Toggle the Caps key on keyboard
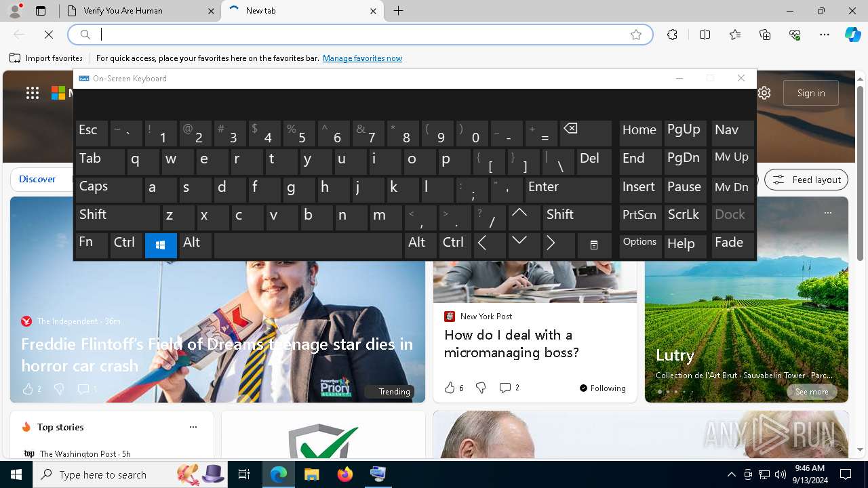868x488 pixels. pos(109,189)
